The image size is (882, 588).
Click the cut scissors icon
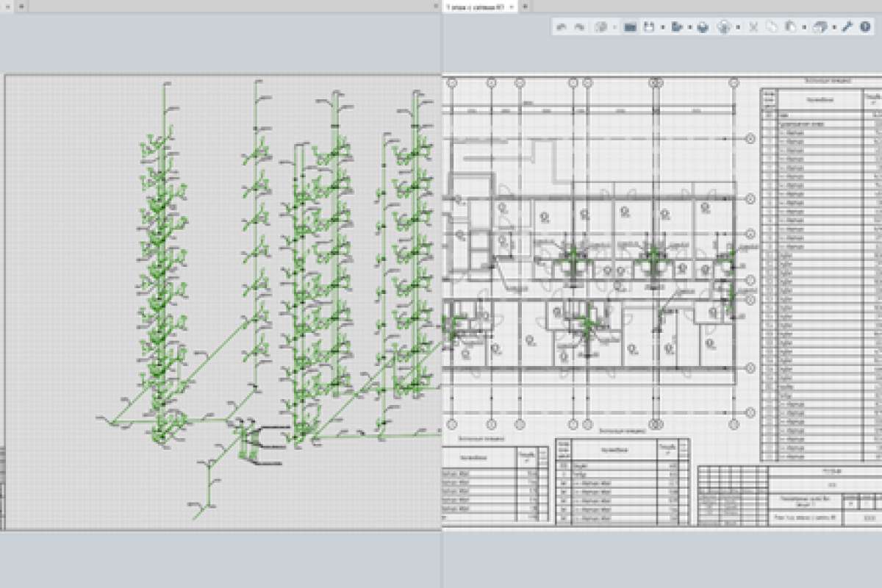tap(753, 27)
